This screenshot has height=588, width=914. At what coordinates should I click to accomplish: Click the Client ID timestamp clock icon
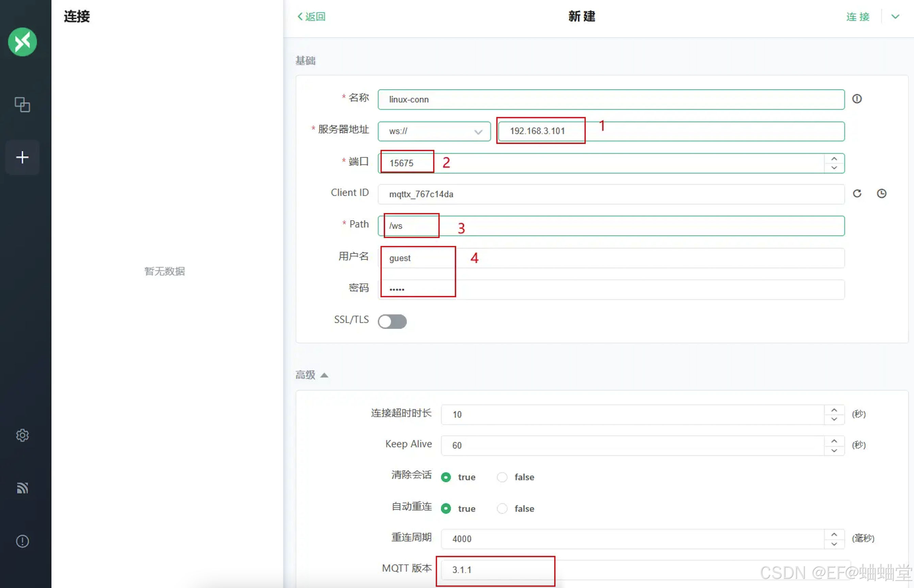882,194
